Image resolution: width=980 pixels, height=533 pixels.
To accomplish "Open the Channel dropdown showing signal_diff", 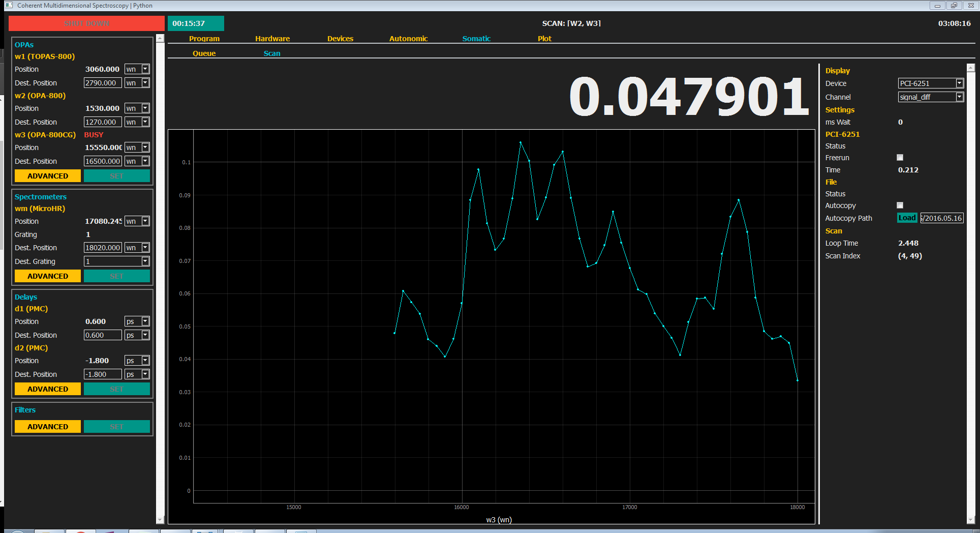I will tap(959, 97).
